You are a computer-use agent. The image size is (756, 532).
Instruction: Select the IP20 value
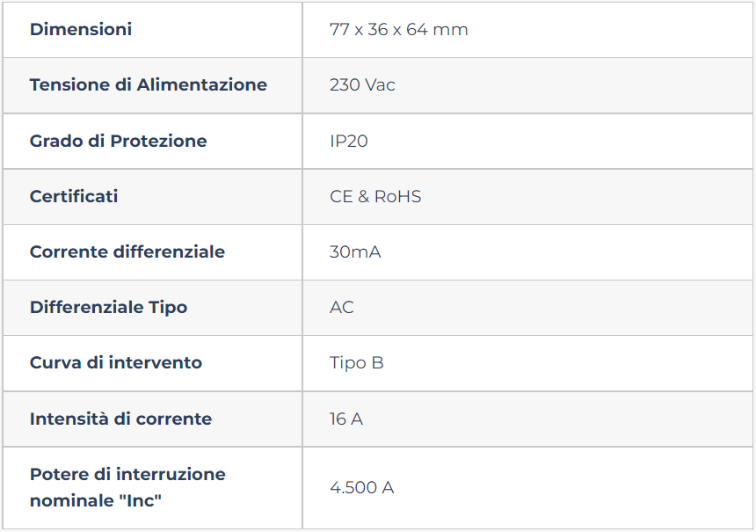coord(349,141)
